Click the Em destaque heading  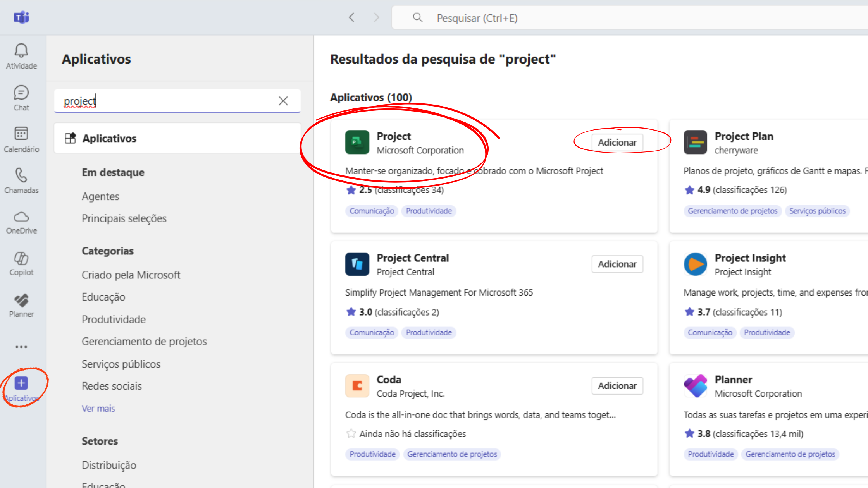(x=113, y=172)
